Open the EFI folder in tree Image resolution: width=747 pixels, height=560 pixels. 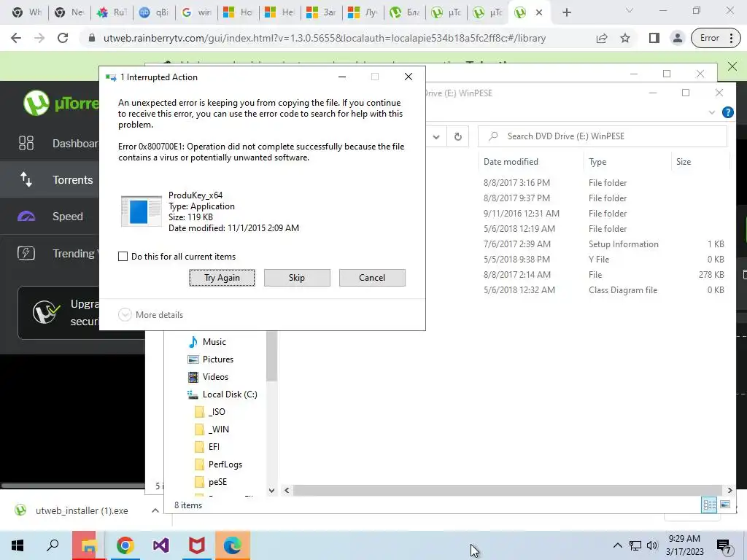(207, 447)
